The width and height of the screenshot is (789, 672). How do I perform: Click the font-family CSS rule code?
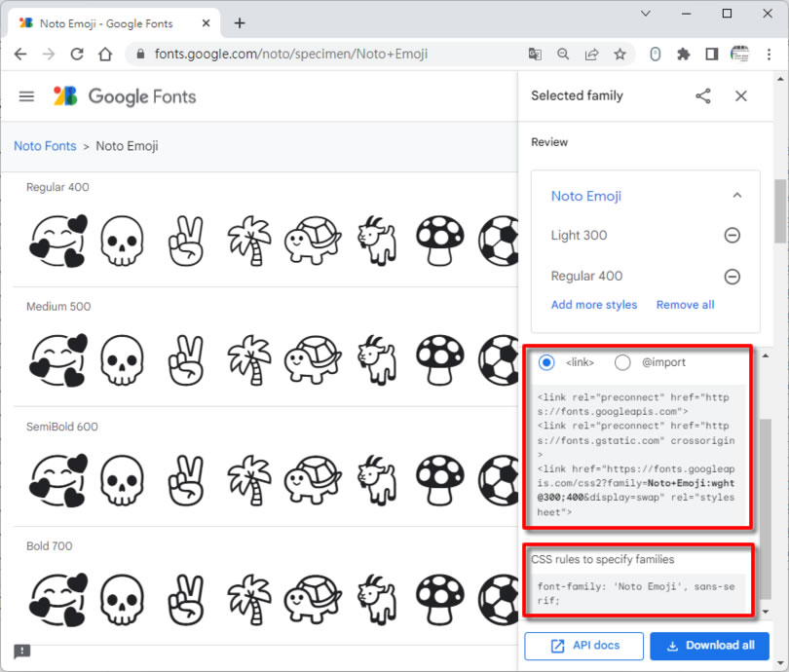pyautogui.click(x=638, y=593)
